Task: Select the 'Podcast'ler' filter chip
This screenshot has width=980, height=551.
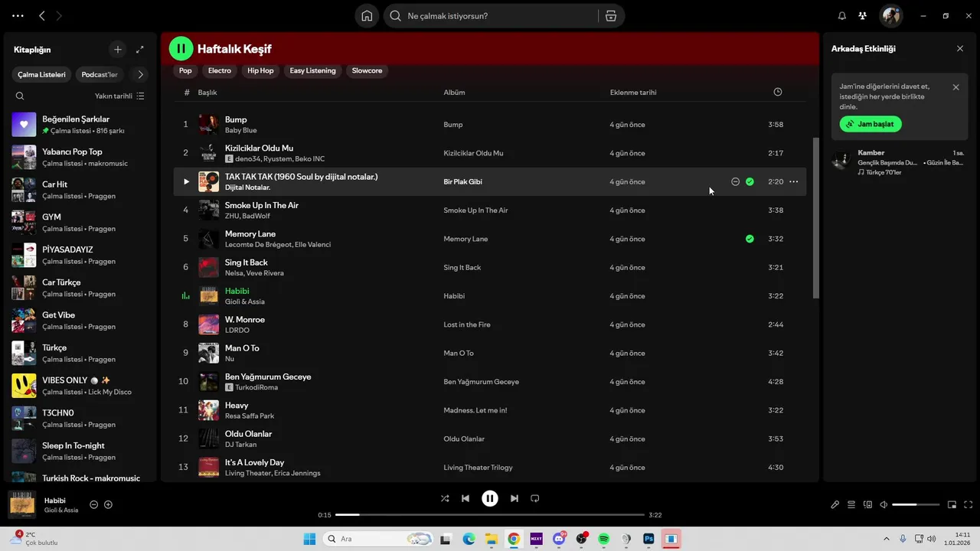Action: 100,74
